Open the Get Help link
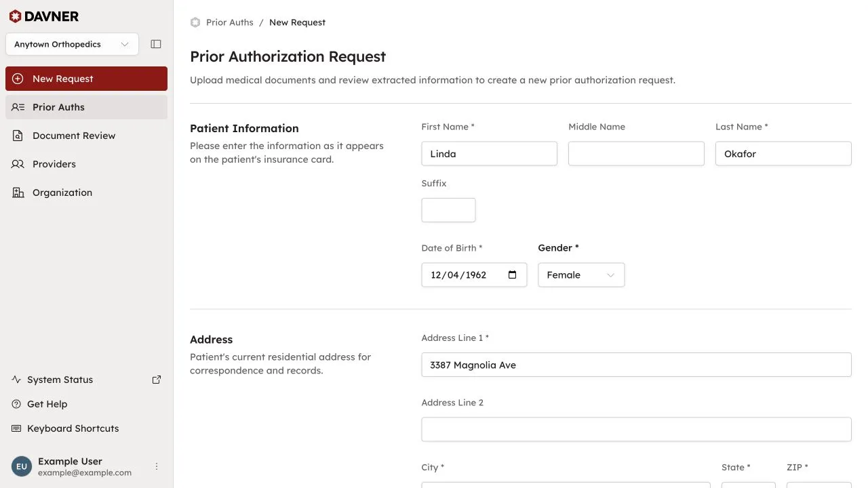Screen dimensions: 868x488 click(x=86, y=404)
